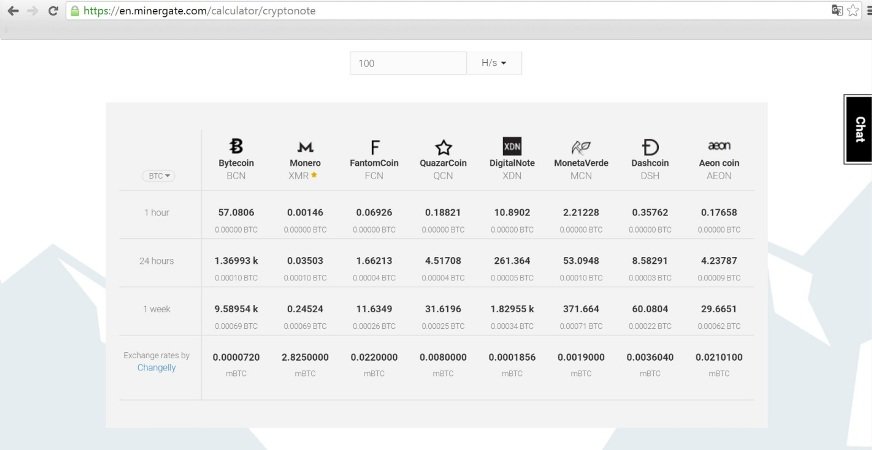Click the FantomCoin column name
The height and width of the screenshot is (450, 872).
tap(374, 163)
